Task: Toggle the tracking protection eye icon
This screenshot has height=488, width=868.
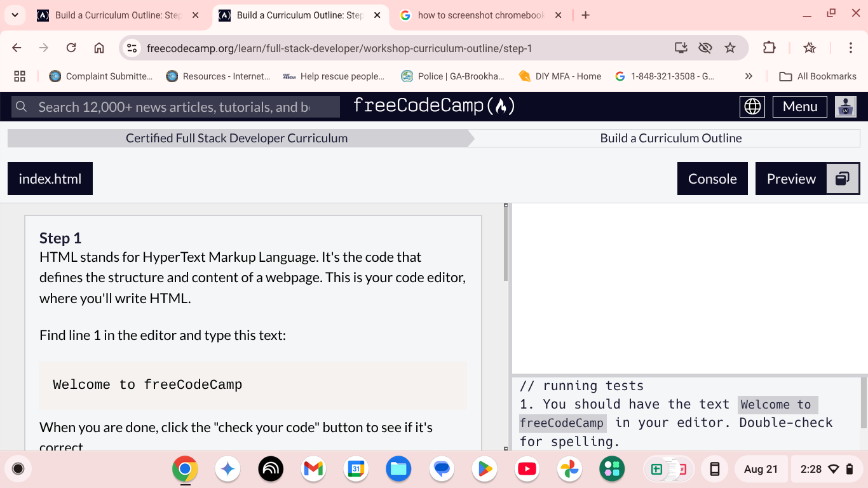Action: (705, 47)
